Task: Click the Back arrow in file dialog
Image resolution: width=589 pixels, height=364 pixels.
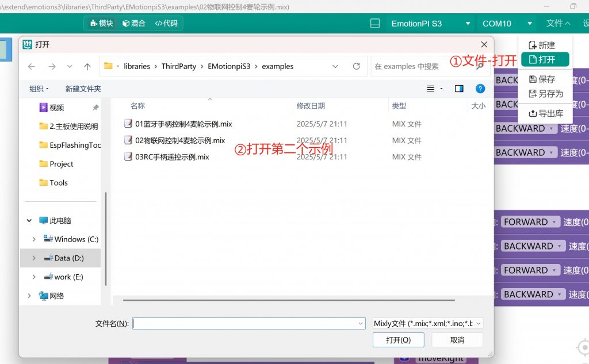Action: (32, 67)
